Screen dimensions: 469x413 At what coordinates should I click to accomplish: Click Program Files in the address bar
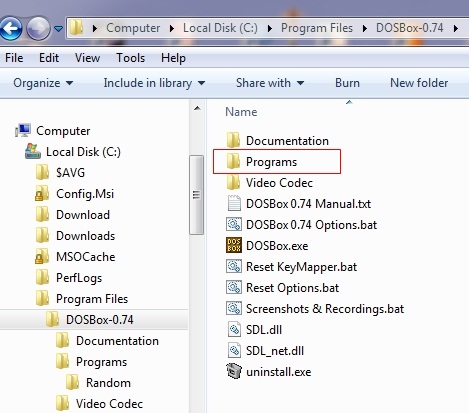pos(317,28)
